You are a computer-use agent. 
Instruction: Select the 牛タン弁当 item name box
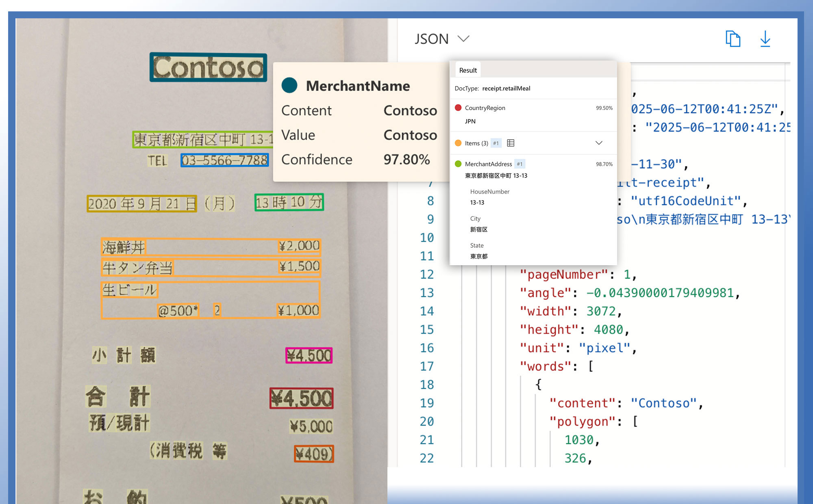[137, 268]
